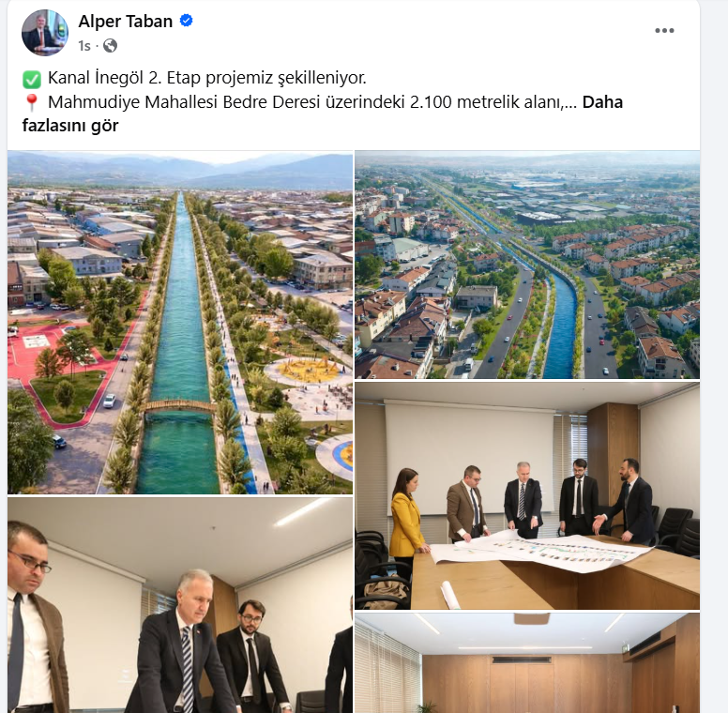Open the green canal aerial render photo
The width and height of the screenshot is (728, 713).
coord(180,322)
